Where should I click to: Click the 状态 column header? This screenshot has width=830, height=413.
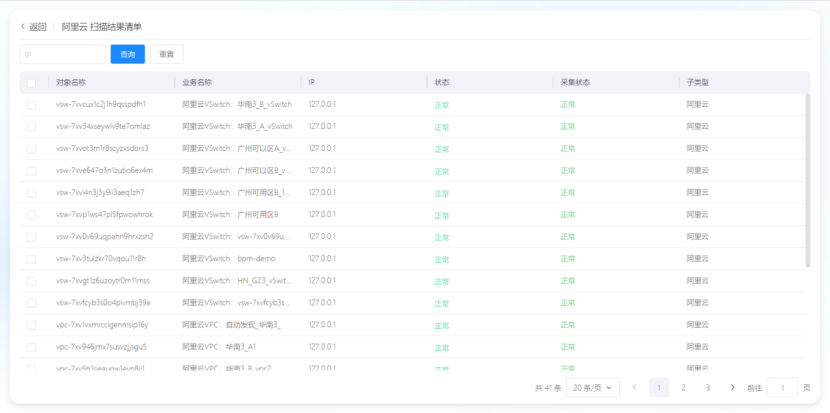tap(442, 83)
